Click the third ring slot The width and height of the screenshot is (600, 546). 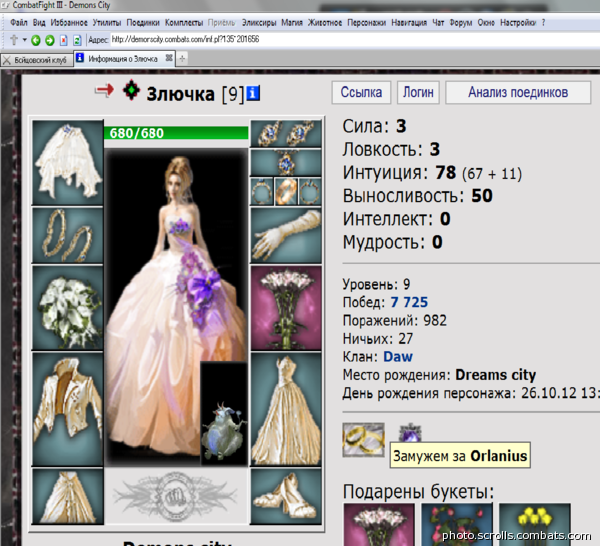pos(310,191)
